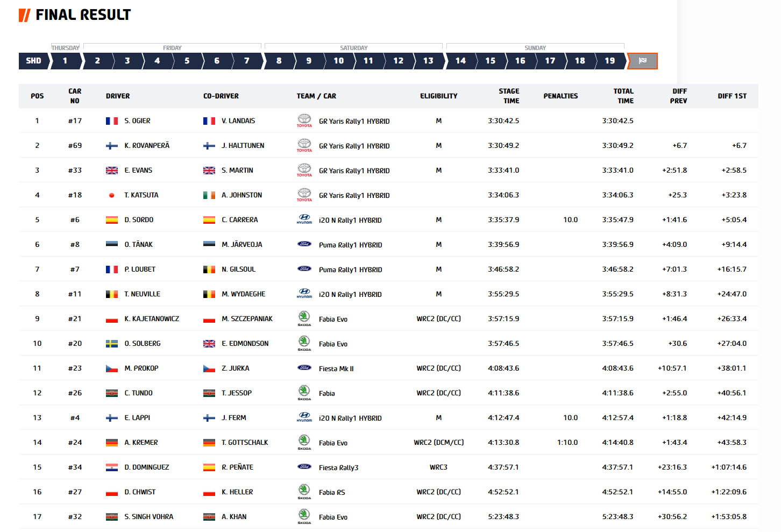Select the Skoda logo in S. Singh Vohra's row

(304, 516)
